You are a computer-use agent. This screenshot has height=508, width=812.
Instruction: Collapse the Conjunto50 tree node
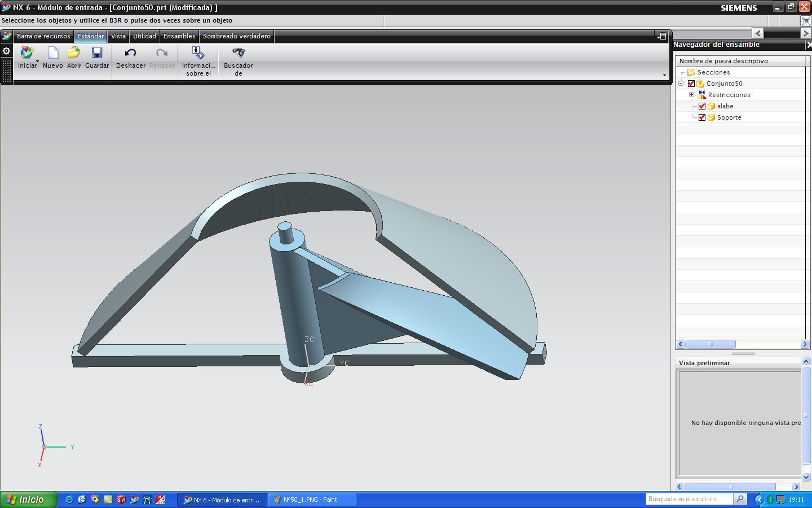tap(681, 84)
